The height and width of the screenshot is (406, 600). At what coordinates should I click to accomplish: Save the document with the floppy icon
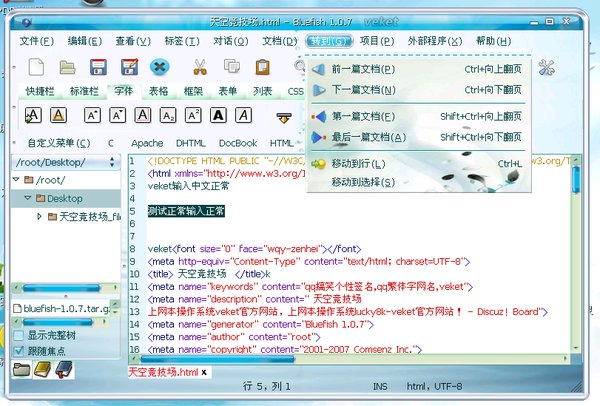[98, 67]
